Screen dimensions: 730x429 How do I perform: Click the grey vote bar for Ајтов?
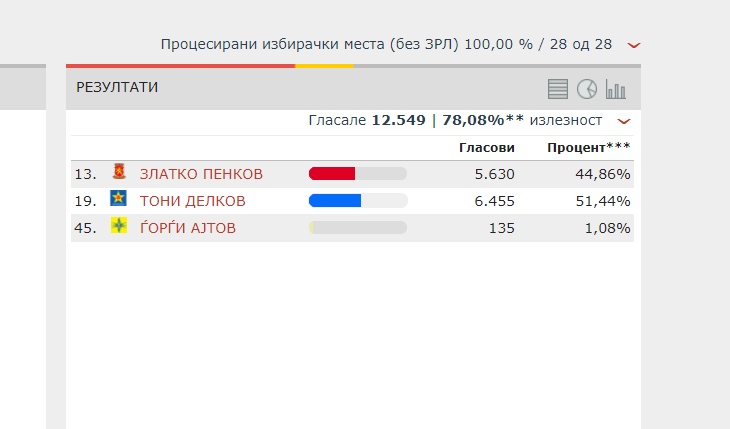(x=358, y=228)
